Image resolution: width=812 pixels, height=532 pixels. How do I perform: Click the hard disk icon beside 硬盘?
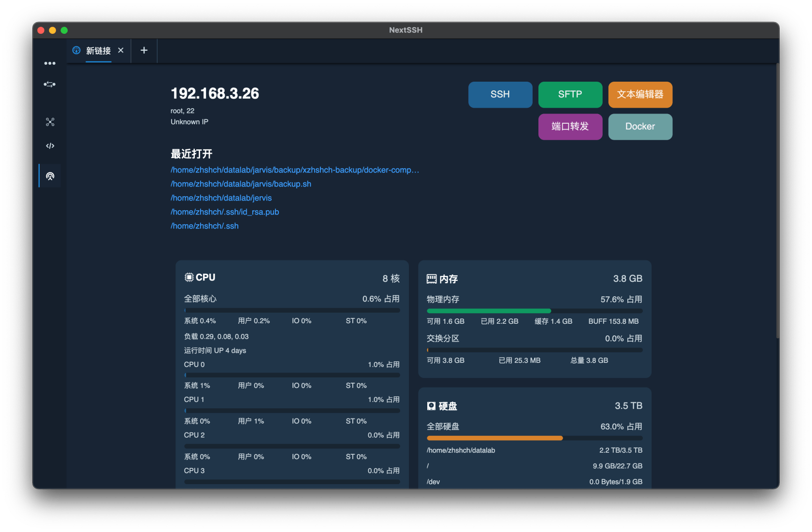[x=431, y=406]
